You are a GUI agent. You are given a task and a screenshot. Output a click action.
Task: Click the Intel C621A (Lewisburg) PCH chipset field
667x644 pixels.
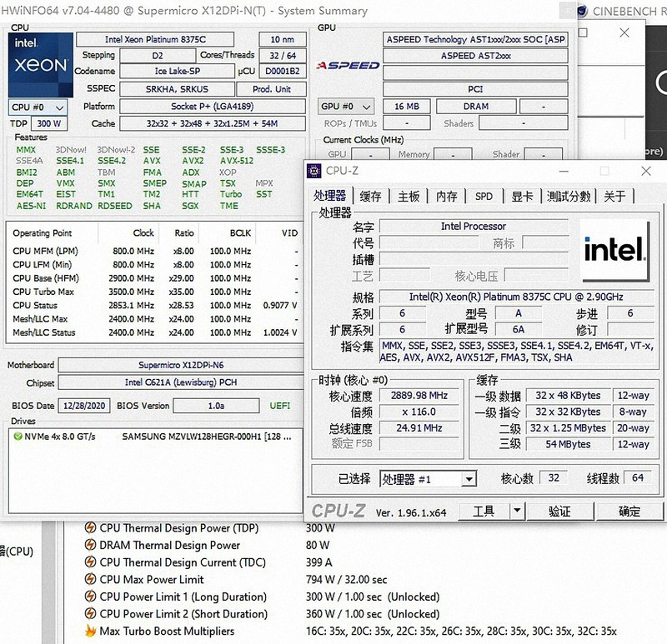point(181,382)
